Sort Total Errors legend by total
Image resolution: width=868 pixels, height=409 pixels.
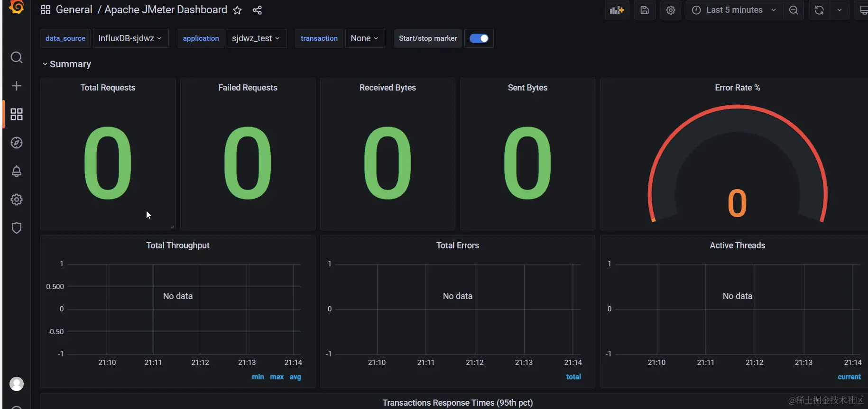click(573, 377)
